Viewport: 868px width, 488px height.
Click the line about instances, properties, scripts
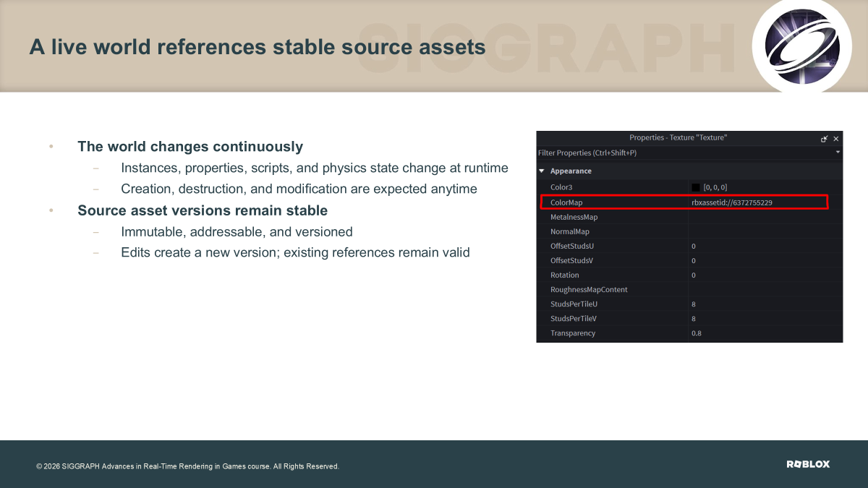tap(315, 168)
